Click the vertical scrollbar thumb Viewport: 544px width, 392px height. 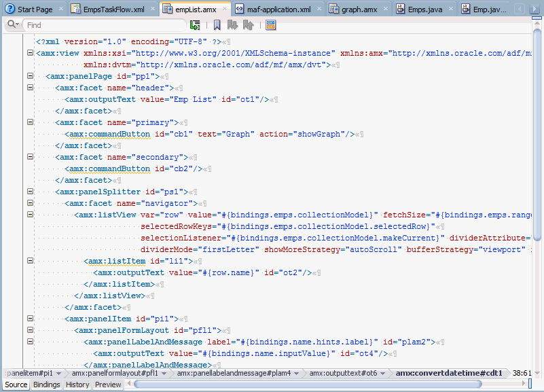(537, 135)
